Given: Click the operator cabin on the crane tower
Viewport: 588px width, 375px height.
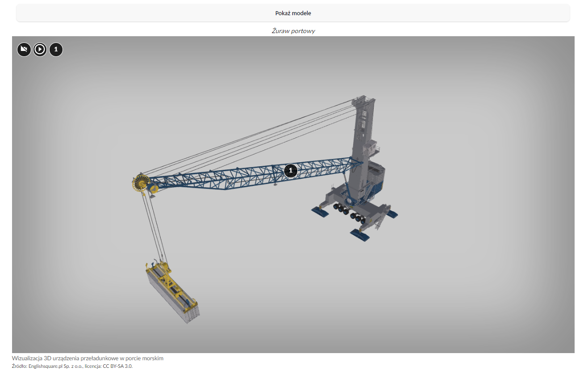Looking at the screenshot, I should point(372,149).
